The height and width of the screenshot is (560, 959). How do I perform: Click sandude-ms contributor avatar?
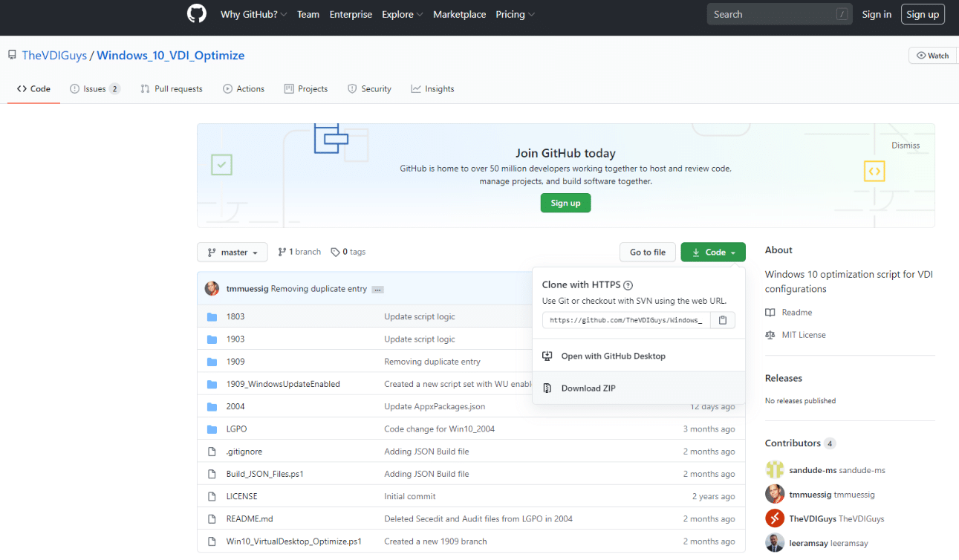(x=775, y=470)
